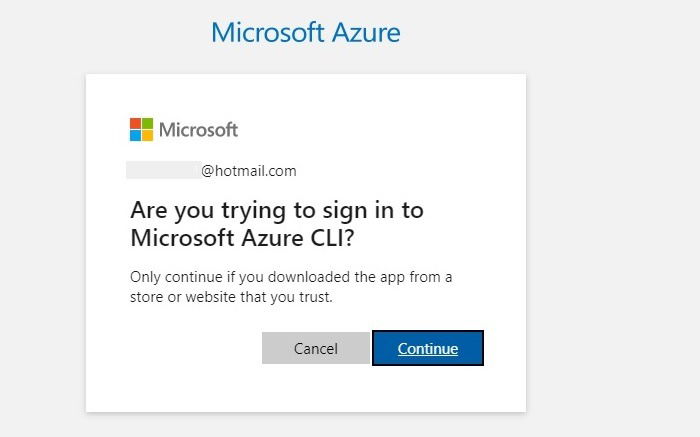Click the green square of the Microsoft logo
The height and width of the screenshot is (437, 700).
pyautogui.click(x=148, y=123)
